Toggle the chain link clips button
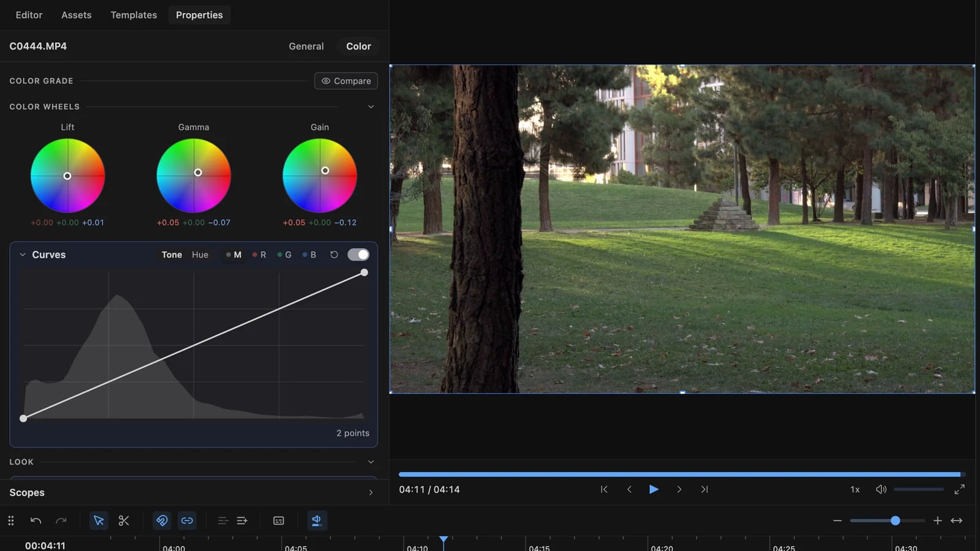This screenshot has height=551, width=980. [187, 520]
